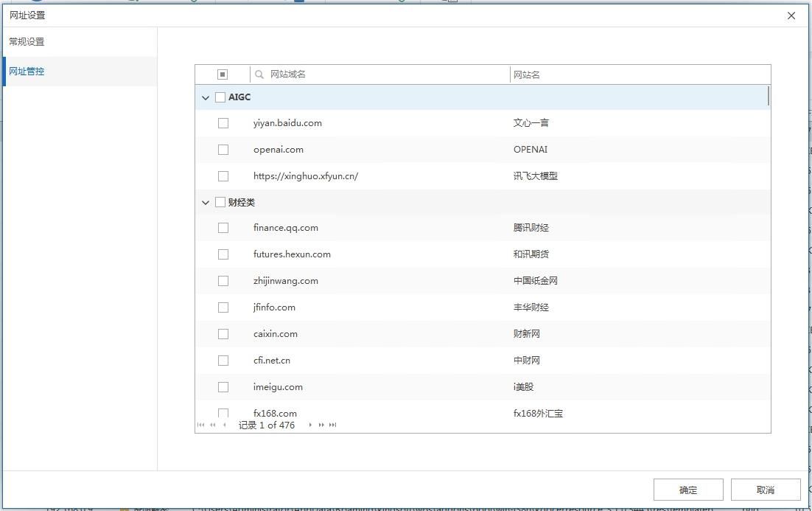
Task: Collapse the AIGC group chevron
Action: (206, 97)
